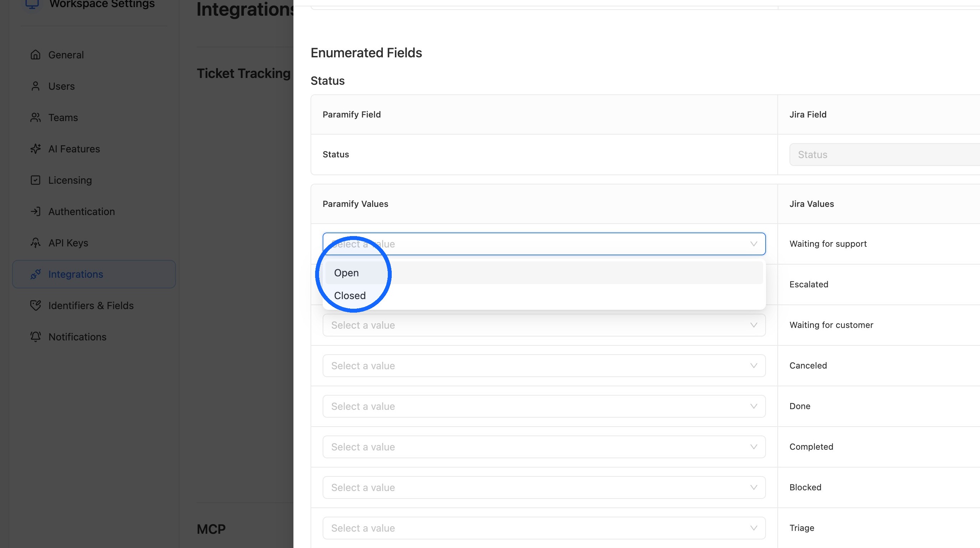The image size is (980, 548).
Task: Click the Authentication sign-in arrow icon
Action: tap(35, 212)
